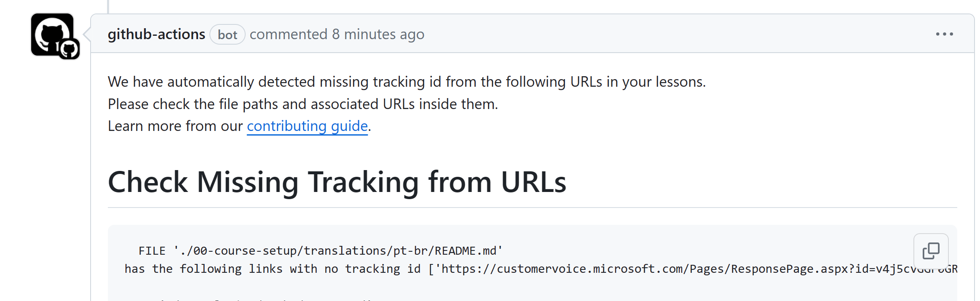Click the "has the following links" code text
980x301 pixels.
point(211,269)
